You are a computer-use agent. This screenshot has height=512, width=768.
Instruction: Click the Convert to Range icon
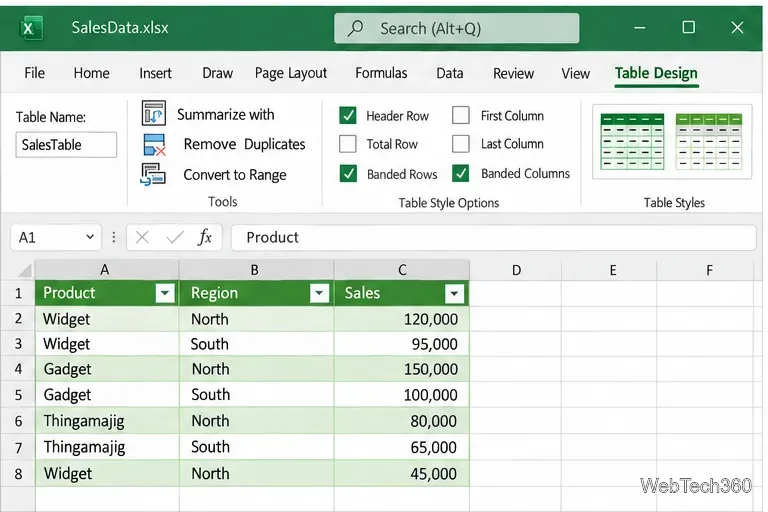pos(153,175)
